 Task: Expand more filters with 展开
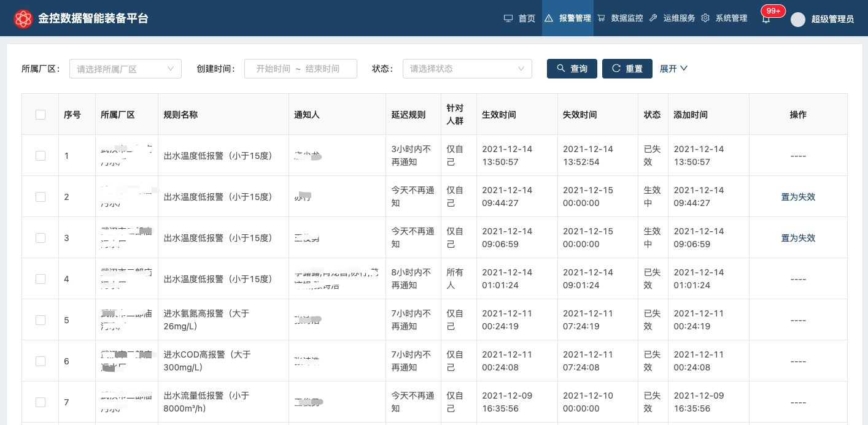[673, 69]
